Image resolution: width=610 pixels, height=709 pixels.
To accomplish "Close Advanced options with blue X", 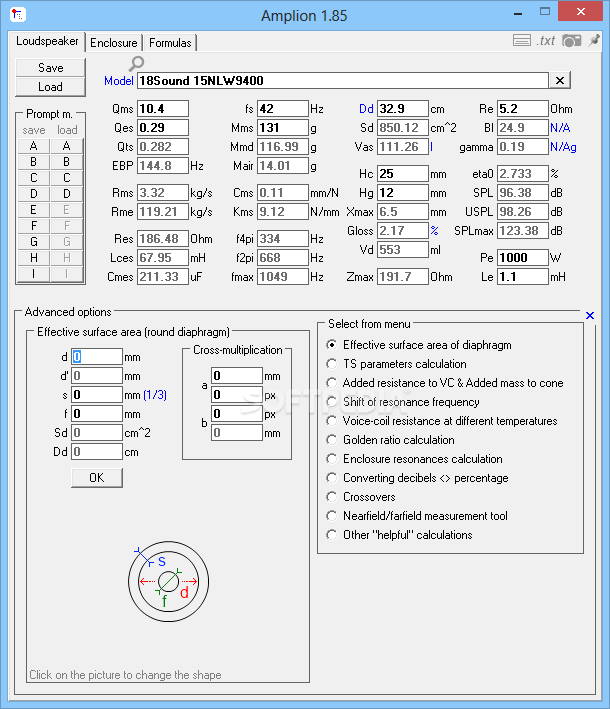I will [x=590, y=316].
